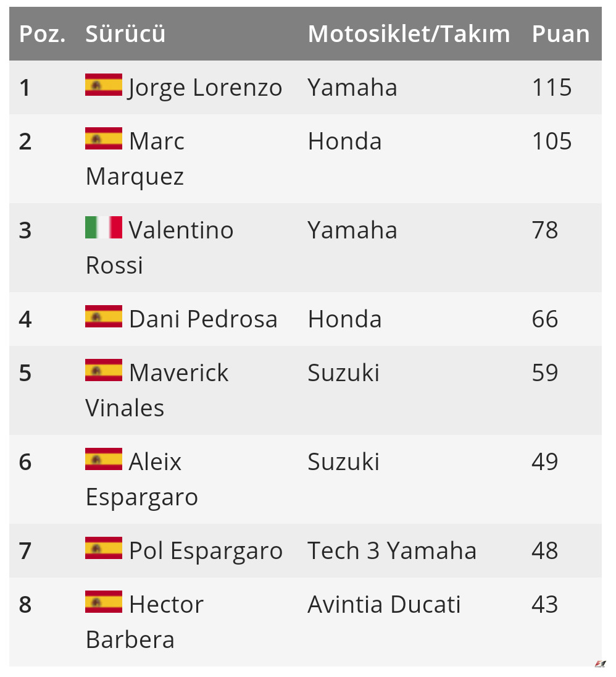Image resolution: width=616 pixels, height=677 pixels.
Task: Select the Dani Pedrosa driver name
Action: [x=203, y=319]
